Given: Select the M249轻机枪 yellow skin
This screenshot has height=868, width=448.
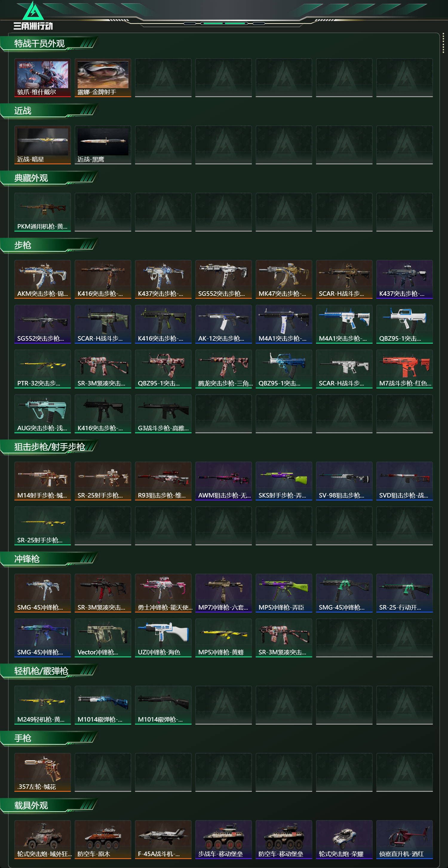Looking at the screenshot, I should coord(42,705).
